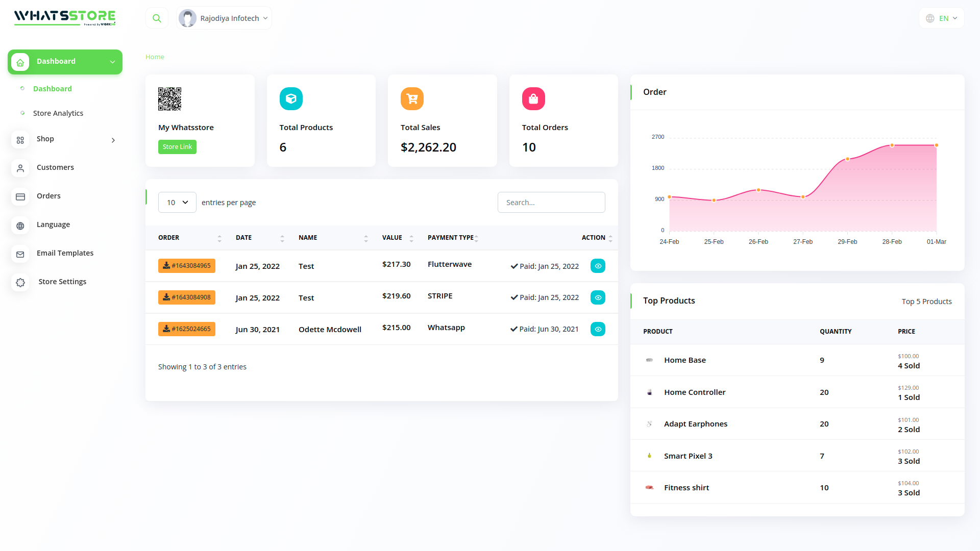Click the Home breadcrumb link
The width and height of the screenshot is (980, 551).
155,57
